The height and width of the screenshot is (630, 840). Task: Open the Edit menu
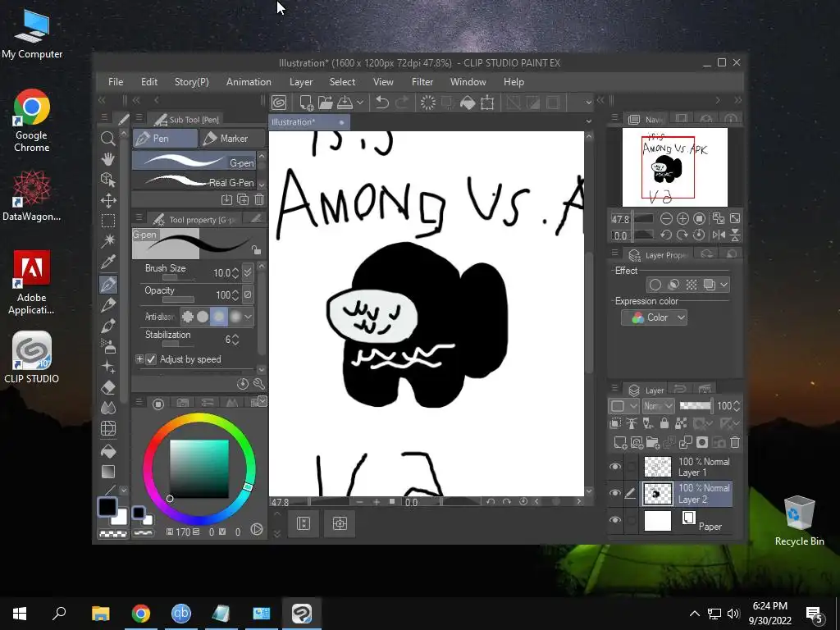tap(149, 82)
